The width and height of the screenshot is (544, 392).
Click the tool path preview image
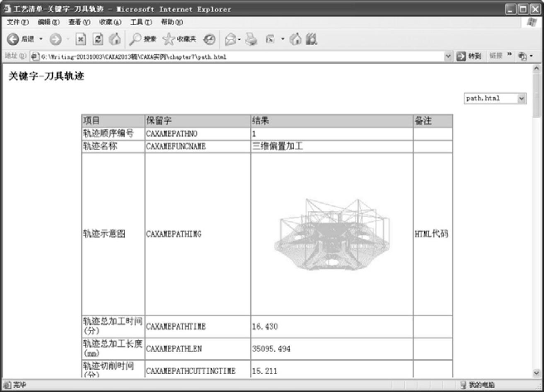pyautogui.click(x=331, y=234)
